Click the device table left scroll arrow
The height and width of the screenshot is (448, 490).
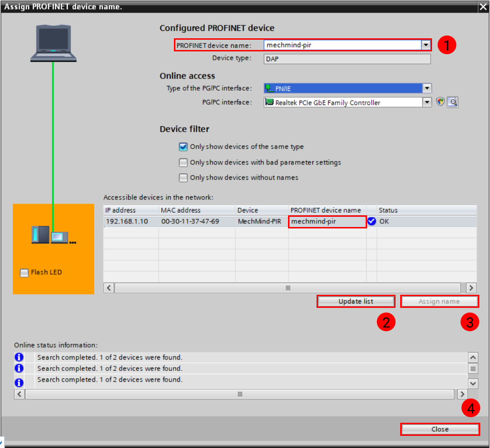point(109,287)
